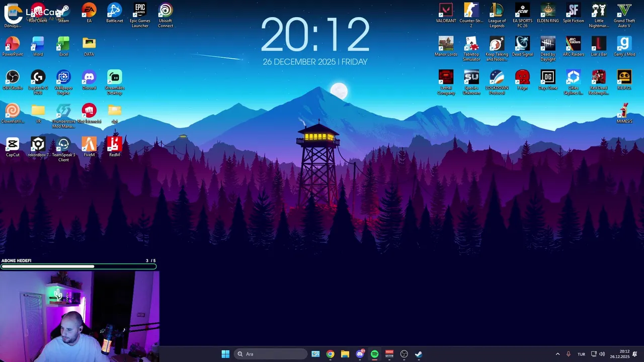Open OBS Studio from the taskbar
This screenshot has height=362, width=644.
tap(404, 354)
